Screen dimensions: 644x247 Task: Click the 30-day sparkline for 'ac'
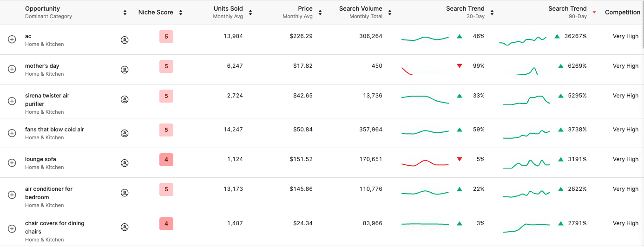pos(425,39)
